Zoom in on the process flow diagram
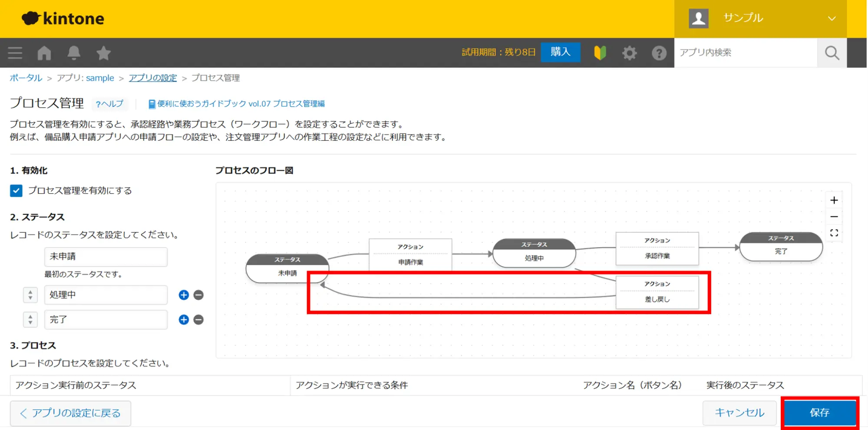 click(834, 200)
